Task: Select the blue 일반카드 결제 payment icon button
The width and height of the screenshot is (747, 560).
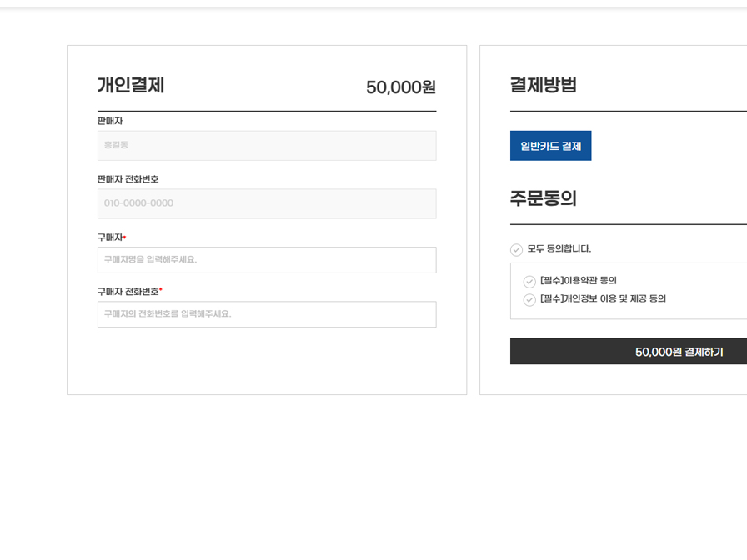Action: [550, 145]
